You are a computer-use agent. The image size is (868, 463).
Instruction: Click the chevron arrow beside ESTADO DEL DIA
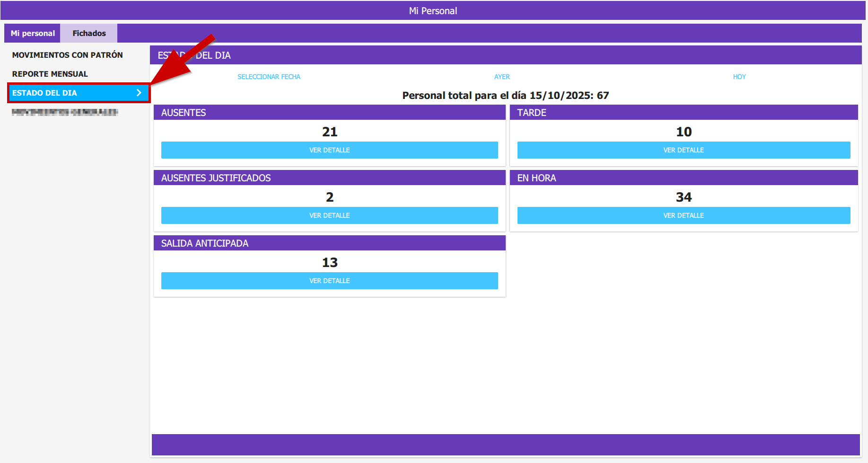(139, 93)
